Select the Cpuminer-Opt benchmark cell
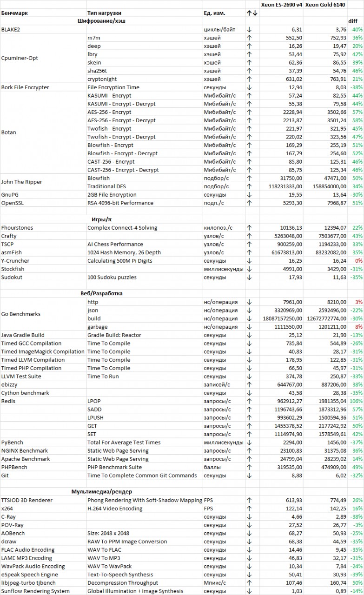364x595 pixels. point(20,59)
